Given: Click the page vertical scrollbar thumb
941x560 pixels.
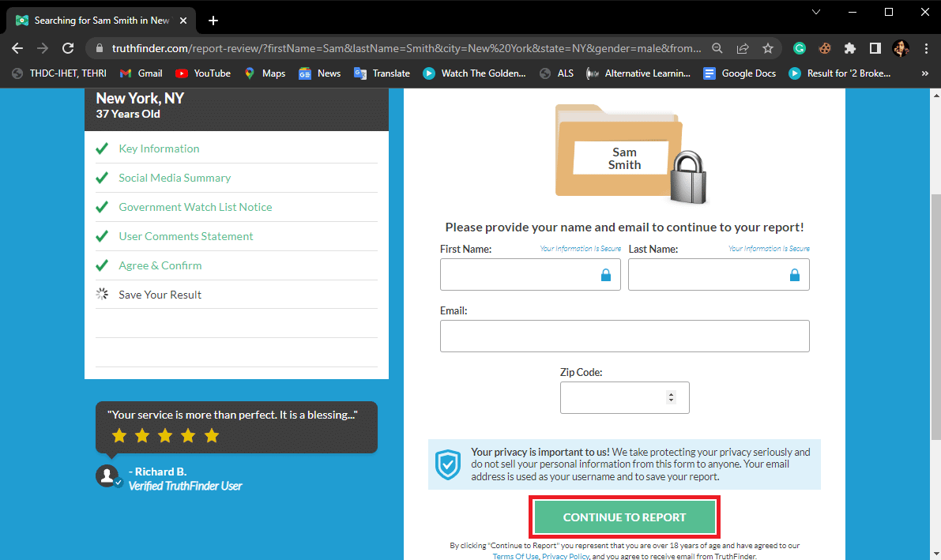Looking at the screenshot, I should click(x=935, y=317).
